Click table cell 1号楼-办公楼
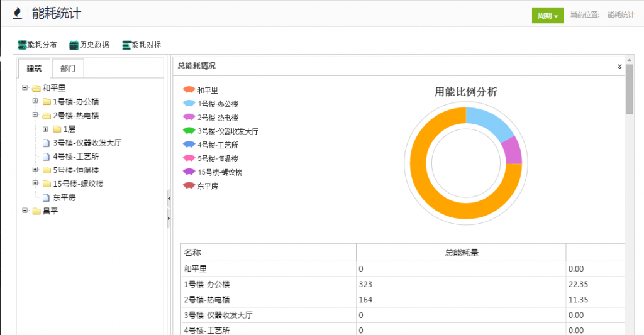644x335 pixels. 269,284
